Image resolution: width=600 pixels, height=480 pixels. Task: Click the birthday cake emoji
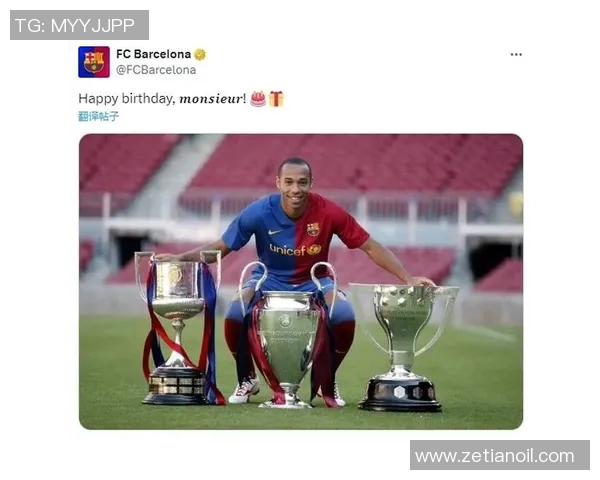click(x=258, y=99)
